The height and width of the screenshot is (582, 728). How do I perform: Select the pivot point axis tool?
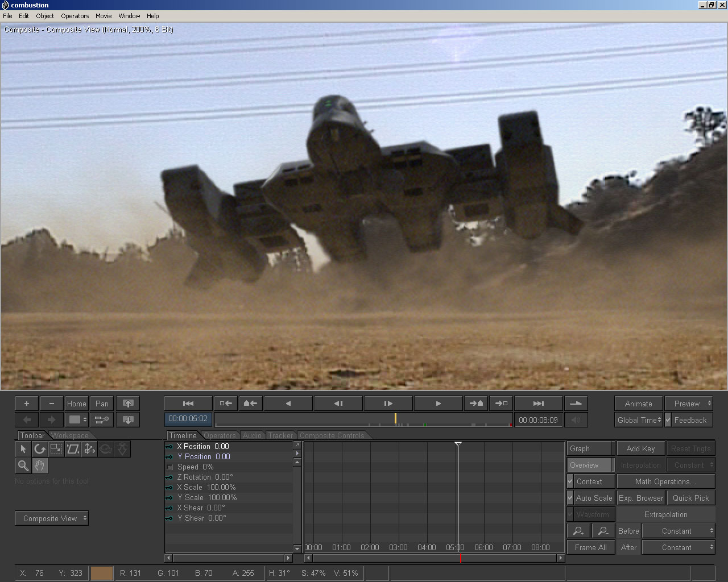(89, 449)
